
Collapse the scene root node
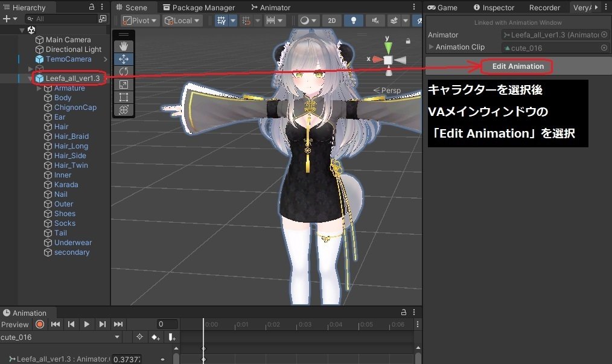point(22,30)
